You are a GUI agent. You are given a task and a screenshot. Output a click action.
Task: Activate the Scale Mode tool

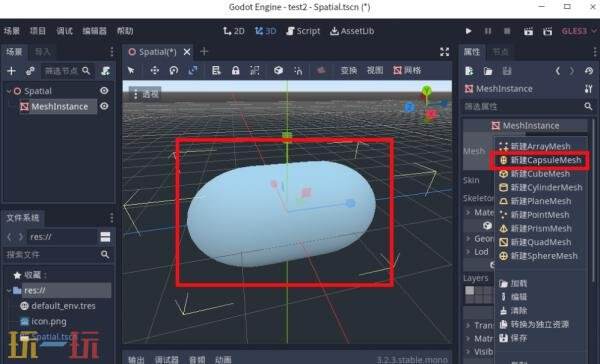[x=192, y=70]
